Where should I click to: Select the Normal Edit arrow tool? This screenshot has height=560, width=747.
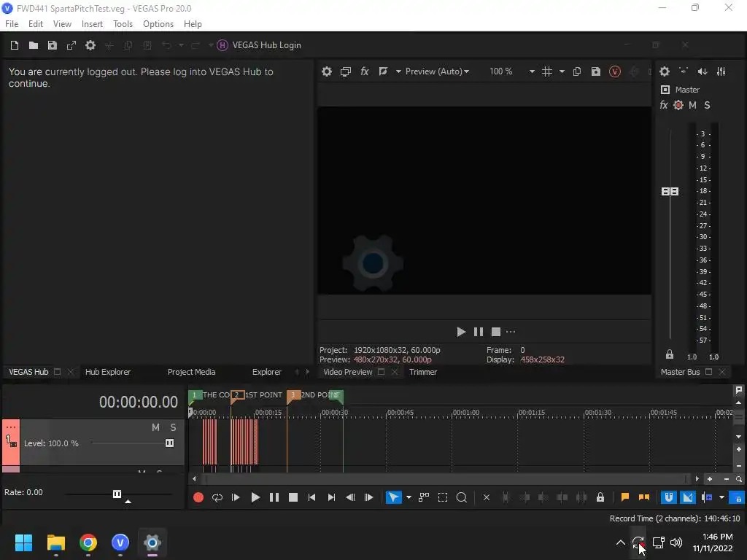[393, 497]
